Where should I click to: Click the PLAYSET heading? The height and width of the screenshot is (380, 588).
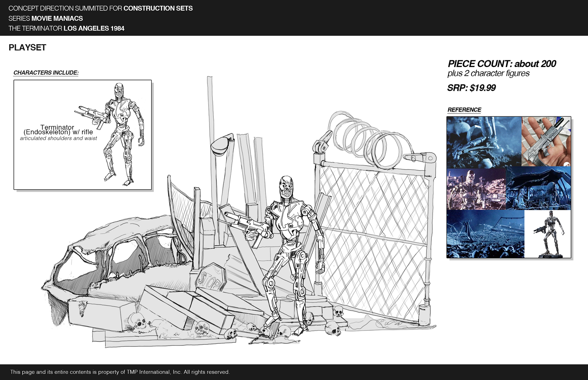pyautogui.click(x=27, y=47)
